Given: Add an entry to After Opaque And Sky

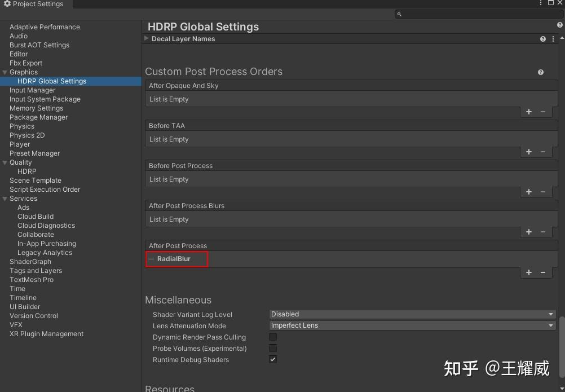Looking at the screenshot, I should (529, 112).
